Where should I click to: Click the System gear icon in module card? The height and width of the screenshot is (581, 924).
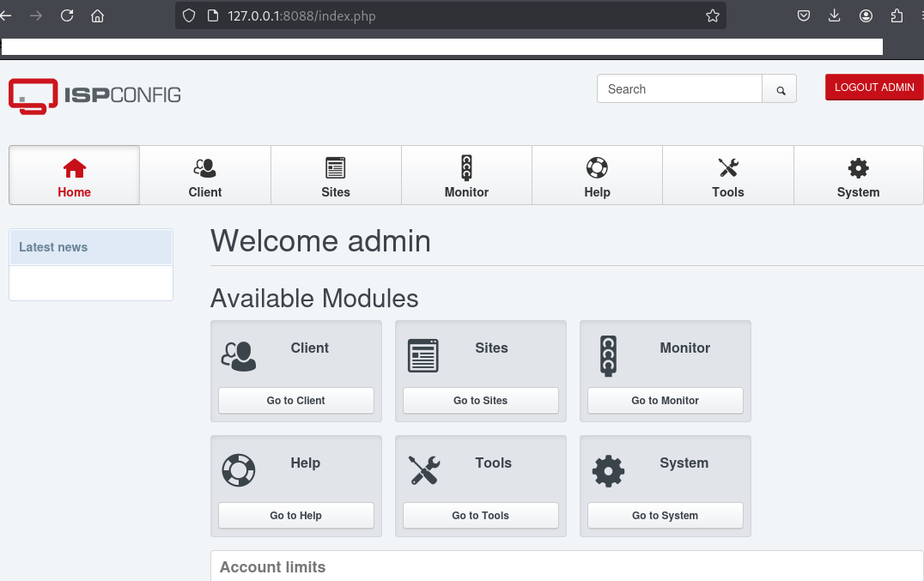(608, 470)
